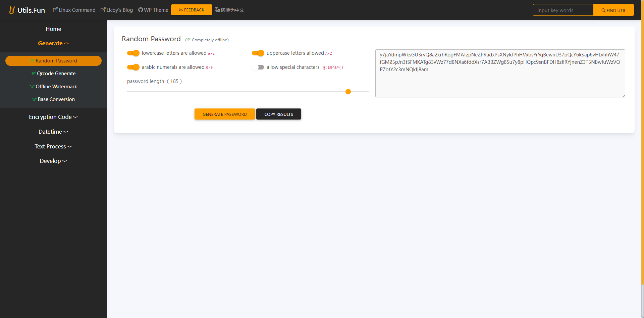Viewport: 644px width, 318px height.
Task: Click the external-link icon beside Linux Command
Action: tap(55, 10)
